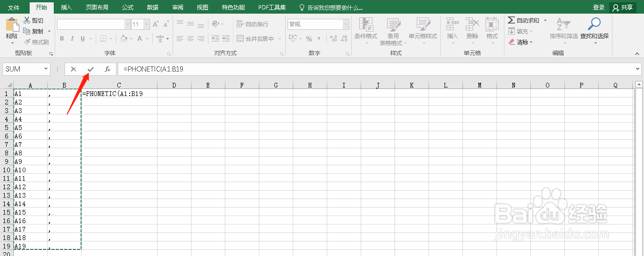Click the Tell Me search box
The height and width of the screenshot is (256, 644).
(x=331, y=8)
